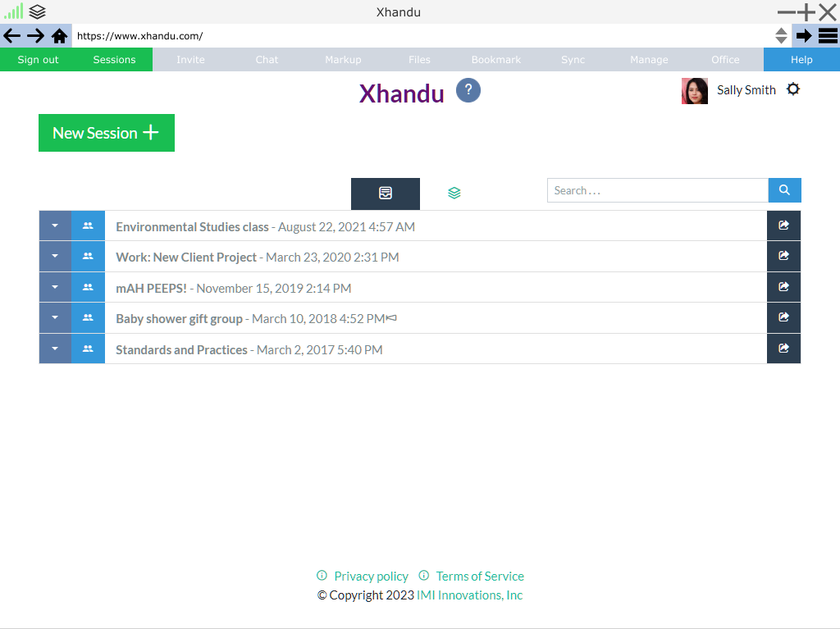Click the New Session button

[107, 133]
